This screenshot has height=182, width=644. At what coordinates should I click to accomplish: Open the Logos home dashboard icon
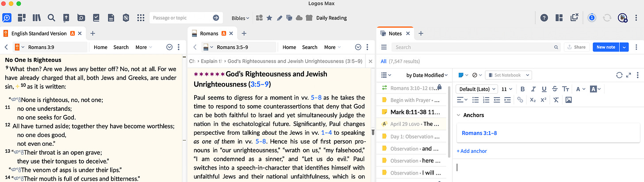[x=7, y=18]
